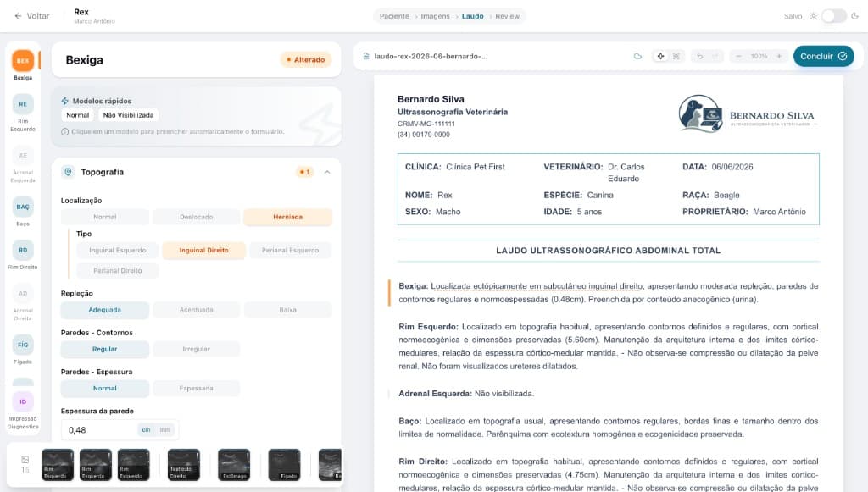Set Paredes Contornos to Regular
The width and height of the screenshot is (868, 492).
104,349
